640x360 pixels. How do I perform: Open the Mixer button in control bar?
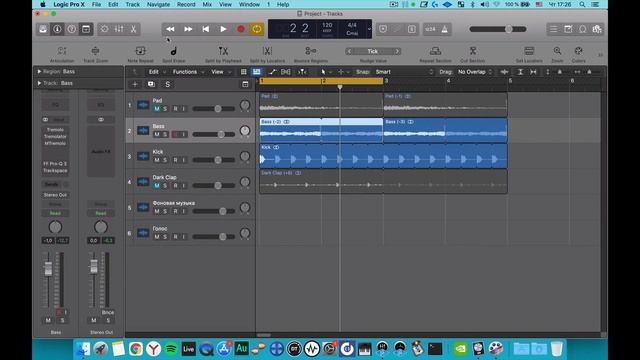(119, 29)
